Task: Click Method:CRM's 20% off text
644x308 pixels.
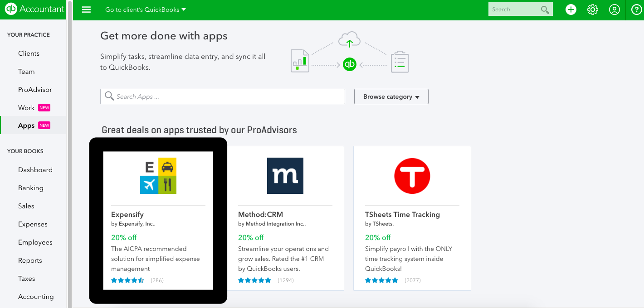Action: (251, 237)
